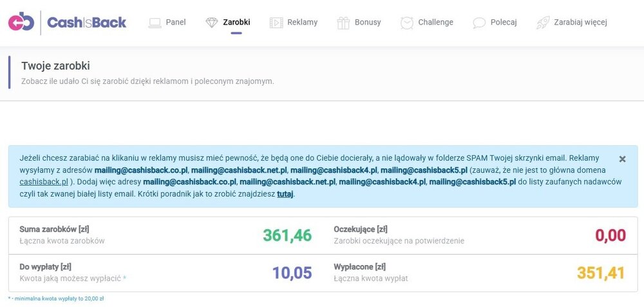This screenshot has width=644, height=307.
Task: Click the laptop icon beside Panel
Action: click(155, 23)
